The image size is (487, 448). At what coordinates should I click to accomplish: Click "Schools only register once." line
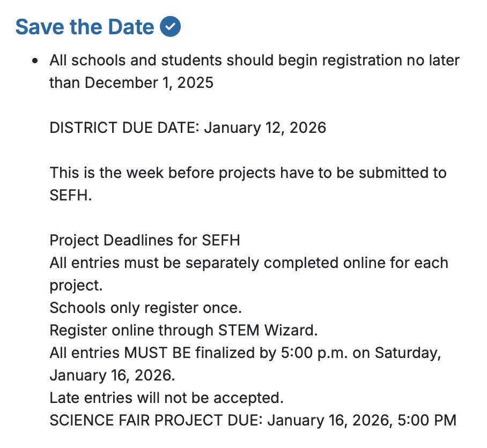coord(144,308)
